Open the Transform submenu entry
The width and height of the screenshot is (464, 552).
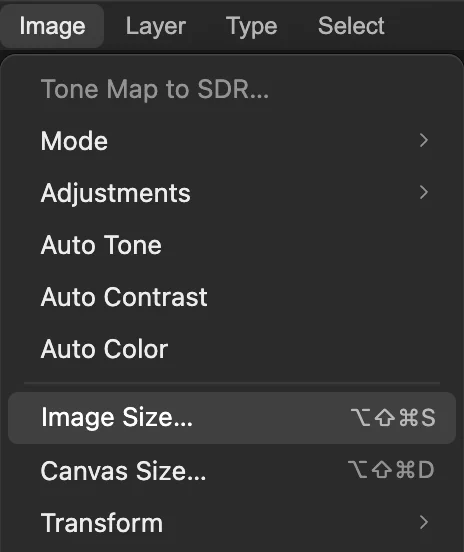[232, 522]
